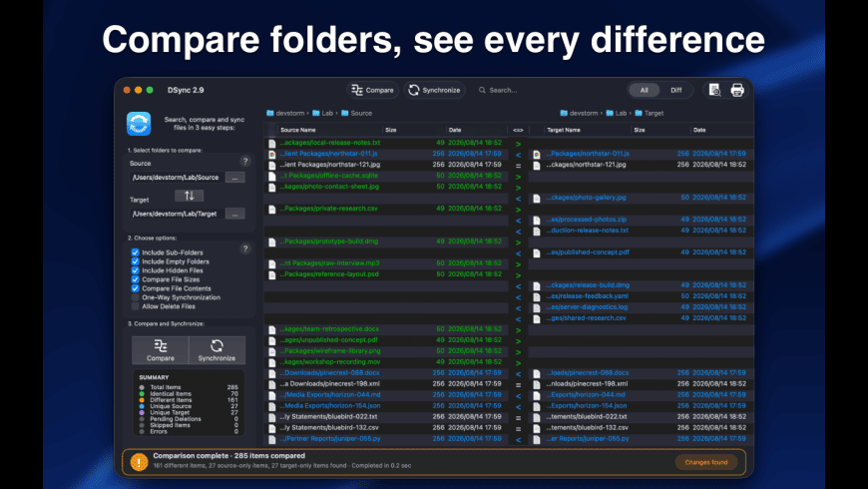Click equals icon for northstar-121.jpg row
The width and height of the screenshot is (868, 489).
tap(518, 166)
